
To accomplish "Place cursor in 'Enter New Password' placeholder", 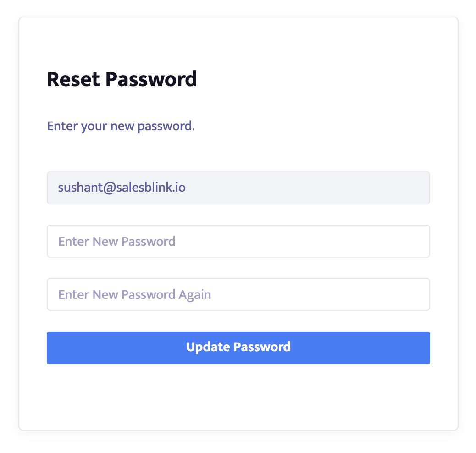I will pos(116,241).
